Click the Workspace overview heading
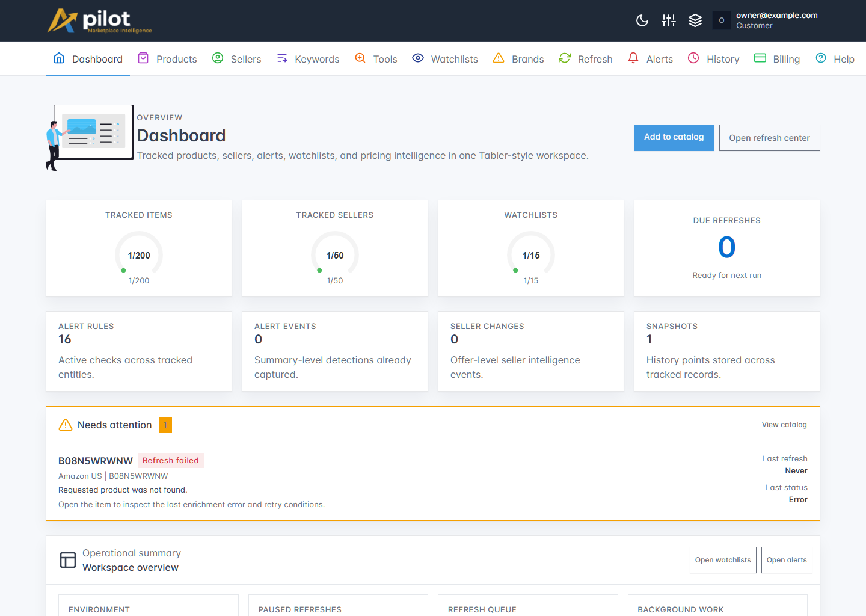866x616 pixels. [x=131, y=567]
